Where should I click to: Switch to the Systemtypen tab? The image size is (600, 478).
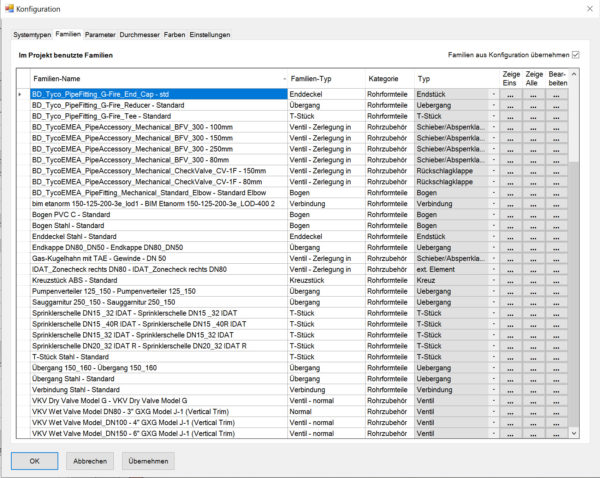tap(32, 35)
